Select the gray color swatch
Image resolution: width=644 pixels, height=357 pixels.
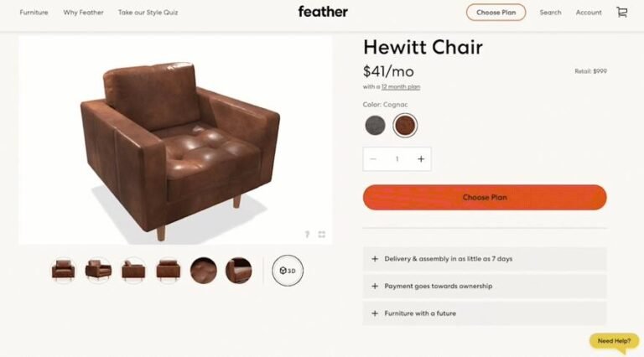click(x=375, y=125)
